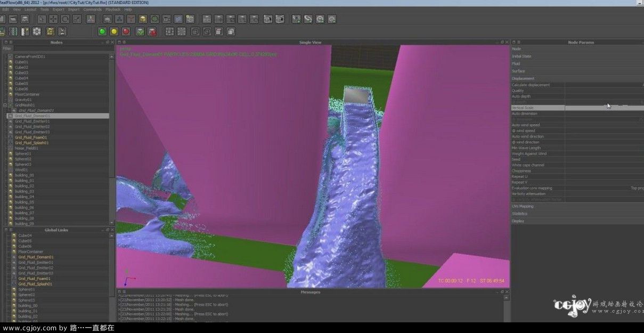
Task: Open the View menu
Action: 17,10
